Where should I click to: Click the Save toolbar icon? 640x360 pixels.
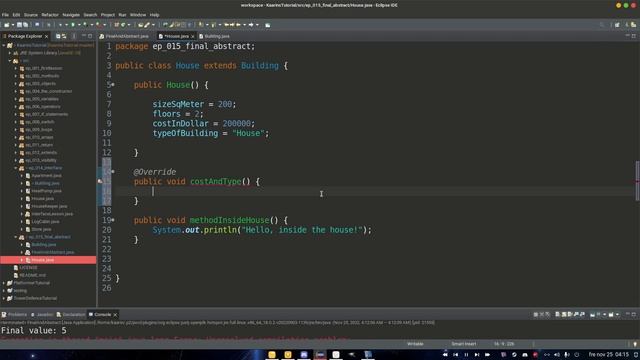19,25
